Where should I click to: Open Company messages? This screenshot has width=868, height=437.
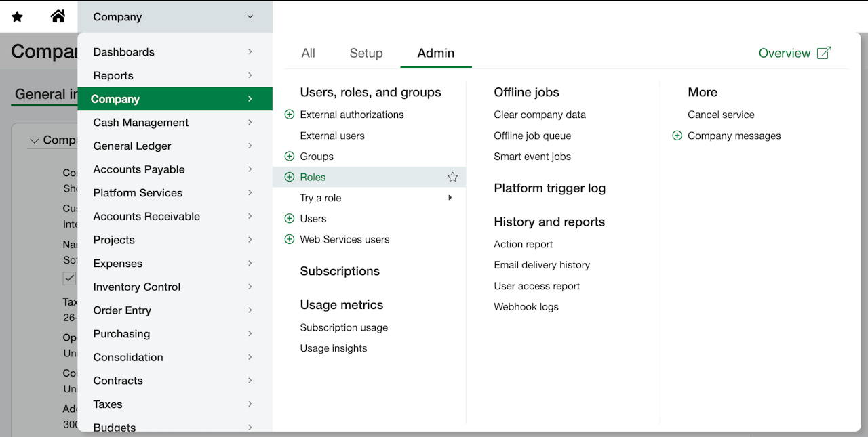(734, 136)
